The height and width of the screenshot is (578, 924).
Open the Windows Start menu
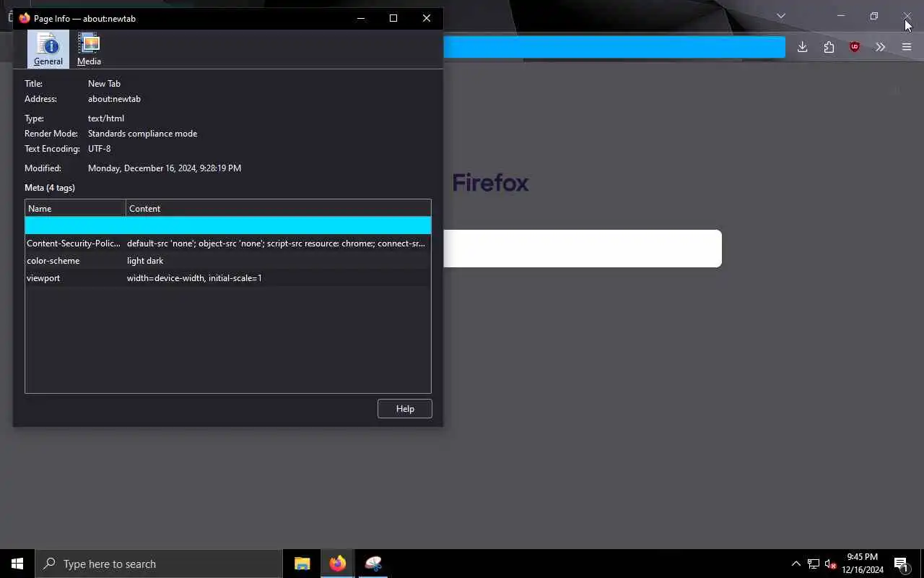click(x=17, y=564)
